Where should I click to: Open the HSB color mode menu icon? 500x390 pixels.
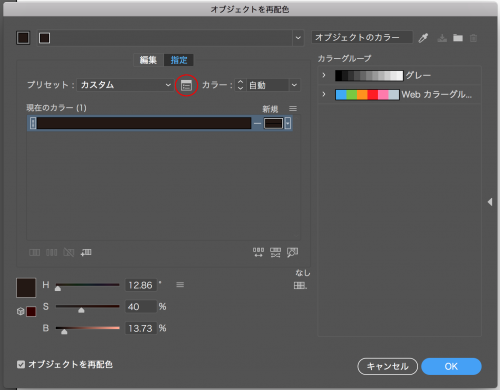click(x=180, y=285)
